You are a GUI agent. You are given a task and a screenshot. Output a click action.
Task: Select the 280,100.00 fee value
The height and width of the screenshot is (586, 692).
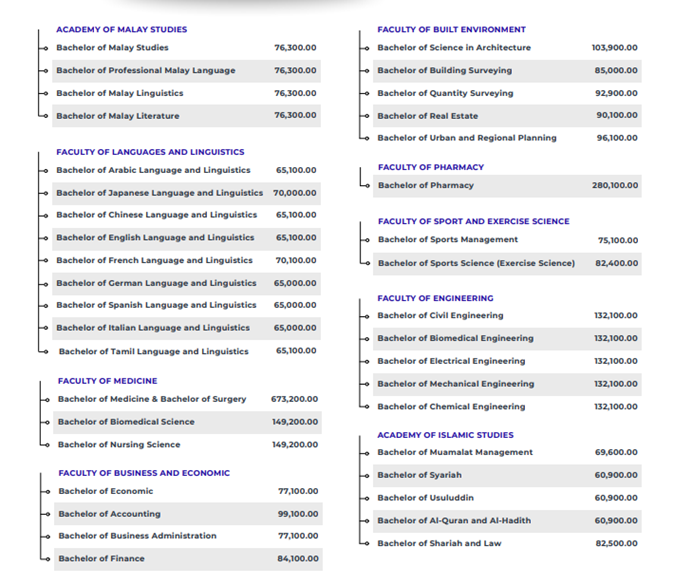(615, 185)
